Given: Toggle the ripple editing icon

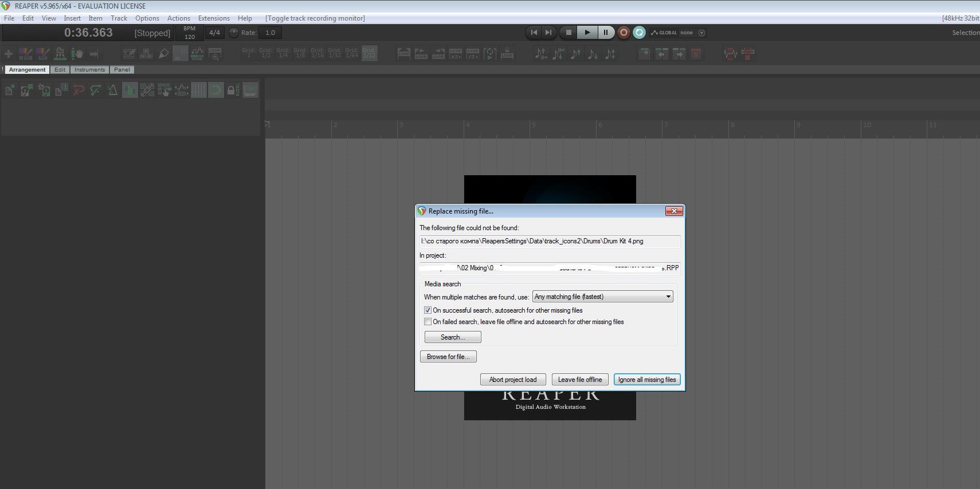Looking at the screenshot, I should pos(164,90).
